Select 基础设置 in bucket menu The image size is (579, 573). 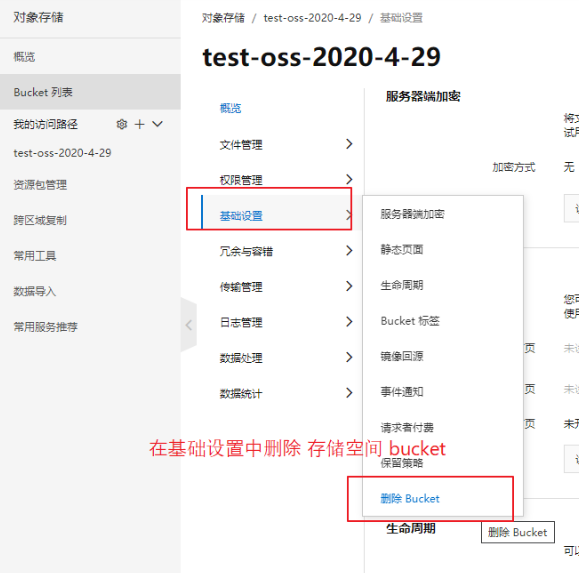(241, 216)
